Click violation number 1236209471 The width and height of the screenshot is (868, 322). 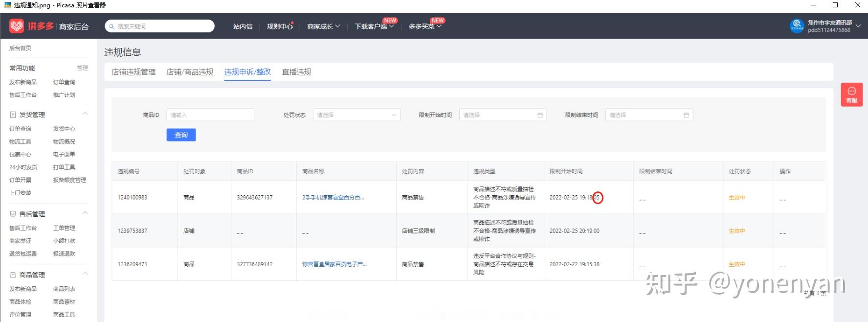tap(132, 264)
